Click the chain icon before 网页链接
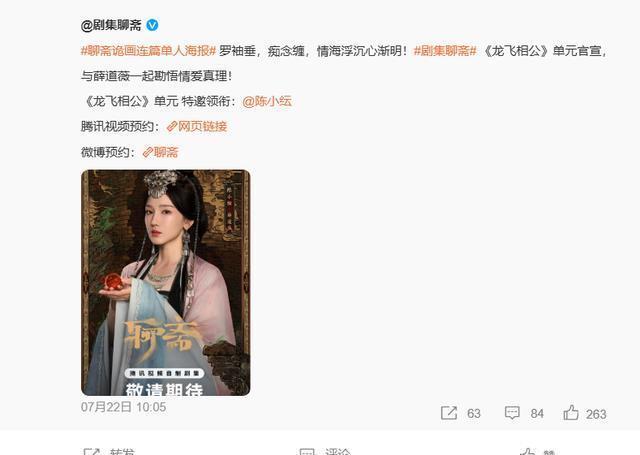Screen dimensions: 640x455 (172, 127)
